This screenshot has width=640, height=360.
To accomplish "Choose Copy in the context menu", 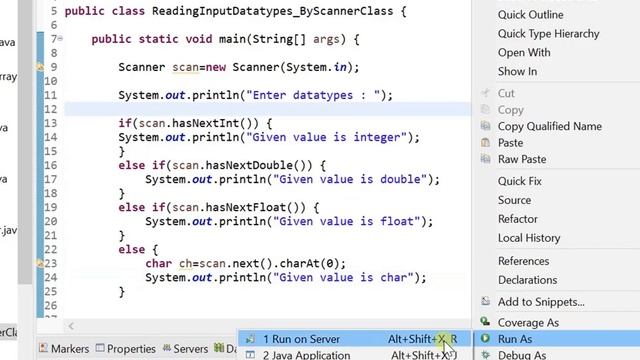I will click(x=510, y=110).
